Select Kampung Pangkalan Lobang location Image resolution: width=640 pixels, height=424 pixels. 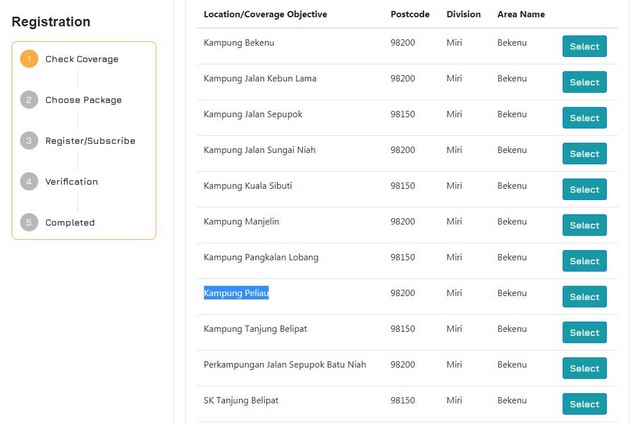[584, 261]
